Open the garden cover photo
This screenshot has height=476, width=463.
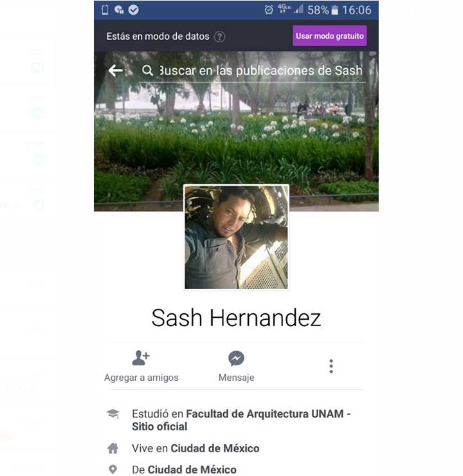click(236, 131)
